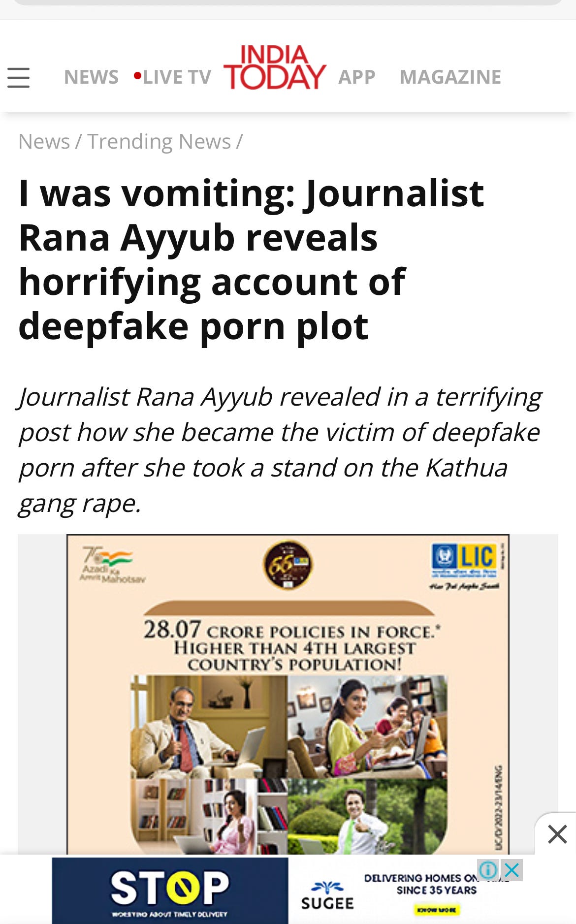Tap the Rana Ayyub deepfake article headline
The width and height of the screenshot is (576, 924).
[251, 259]
